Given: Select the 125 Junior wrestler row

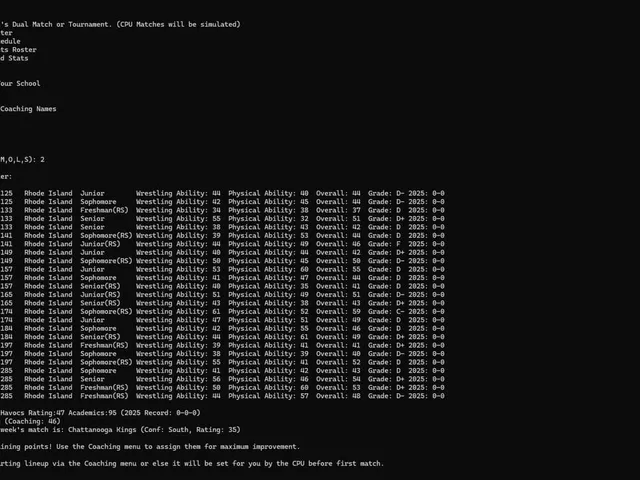Looking at the screenshot, I should point(222,193).
